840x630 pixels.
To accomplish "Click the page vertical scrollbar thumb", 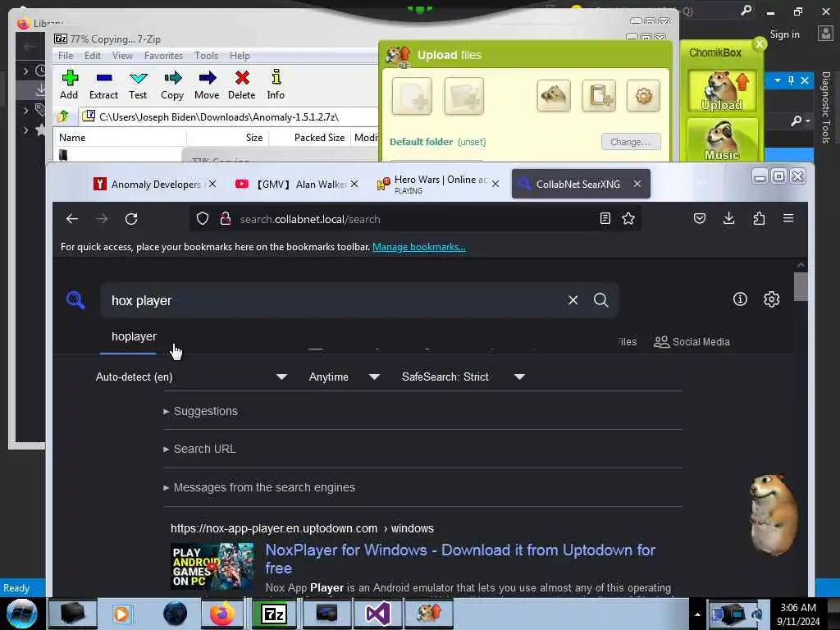I will (801, 286).
